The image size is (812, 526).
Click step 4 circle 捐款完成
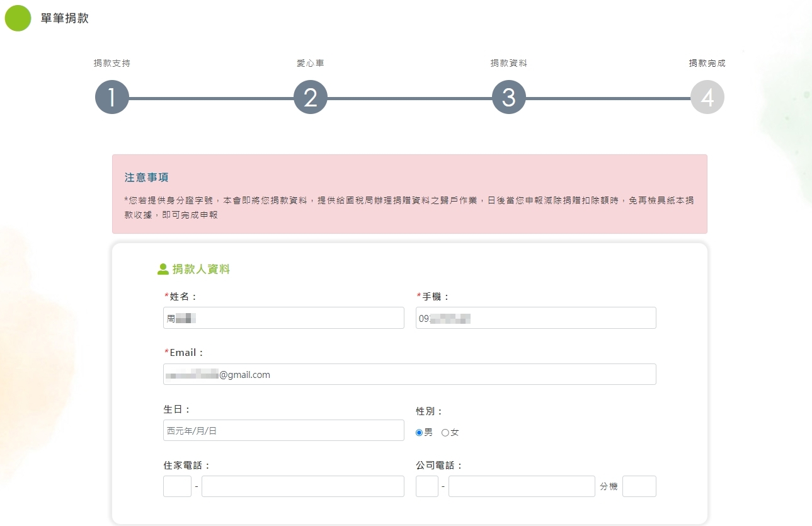(707, 98)
